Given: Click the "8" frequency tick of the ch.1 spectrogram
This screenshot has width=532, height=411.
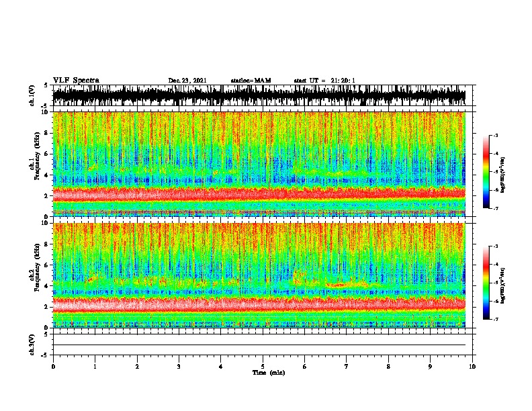Looking at the screenshot, I should 47,133.
